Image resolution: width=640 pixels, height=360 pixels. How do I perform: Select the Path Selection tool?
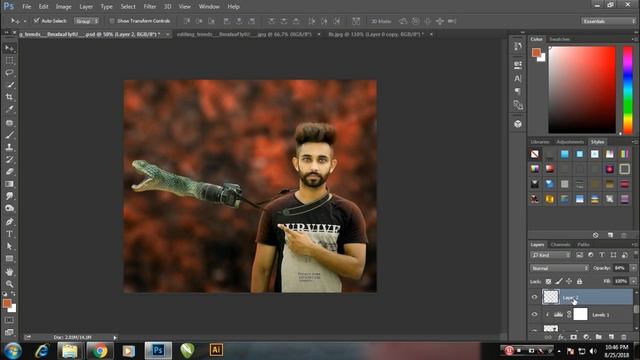tap(9, 247)
